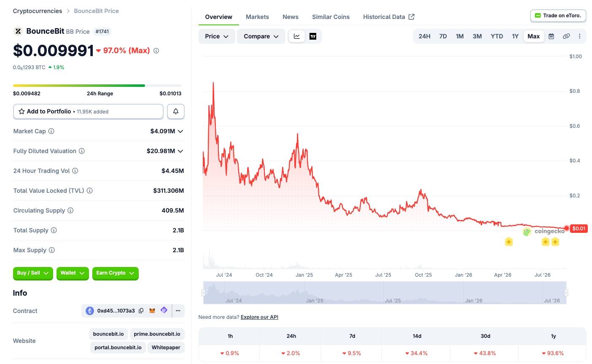Viewport: 592px width, 364px height.
Task: Open Circulating Supply info icon
Action: (x=70, y=210)
